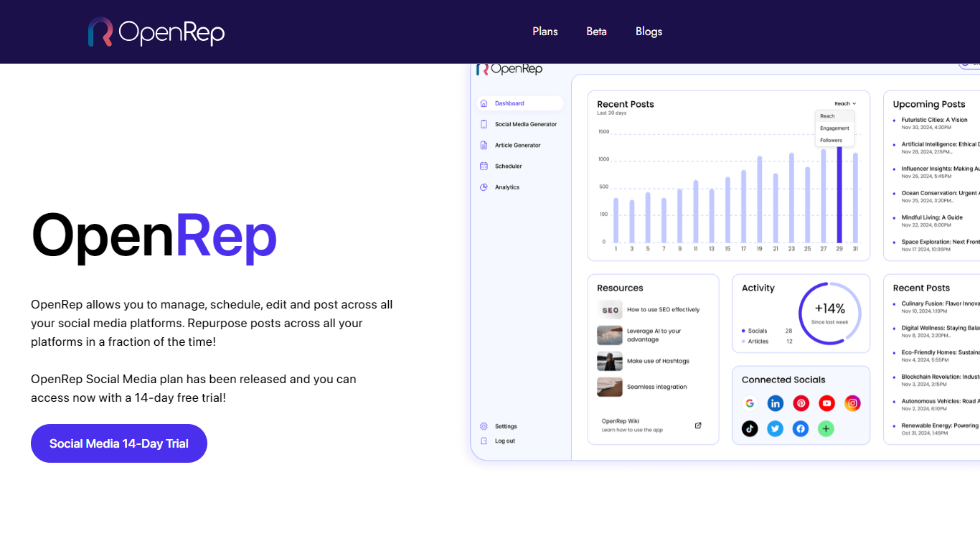Image resolution: width=980 pixels, height=551 pixels.
Task: Click the green plus add-social icon
Action: [x=826, y=428]
